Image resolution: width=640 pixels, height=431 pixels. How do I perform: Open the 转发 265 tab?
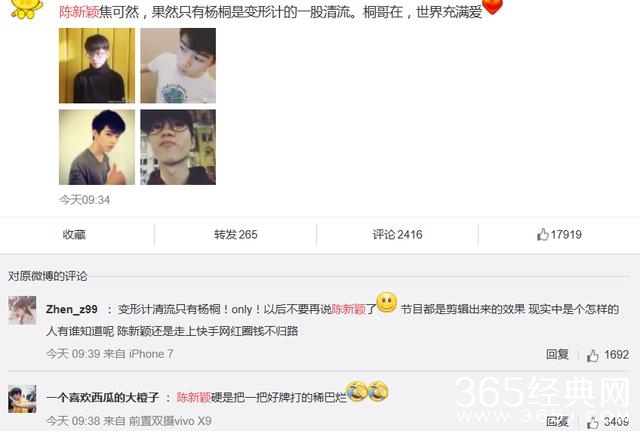(x=236, y=235)
